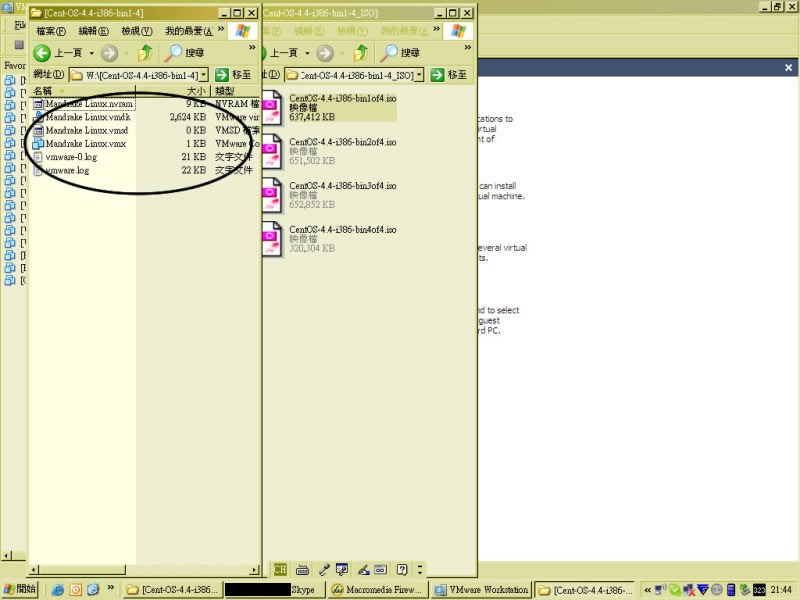Click the horizontal scrollbar thumb in file list
800x600 pixels.
pos(82,569)
